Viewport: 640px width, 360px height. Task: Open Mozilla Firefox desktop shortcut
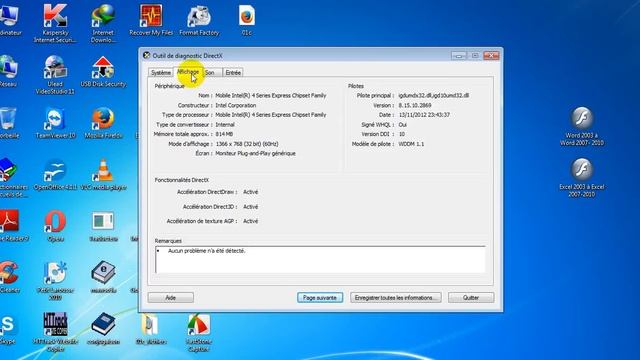tap(103, 122)
